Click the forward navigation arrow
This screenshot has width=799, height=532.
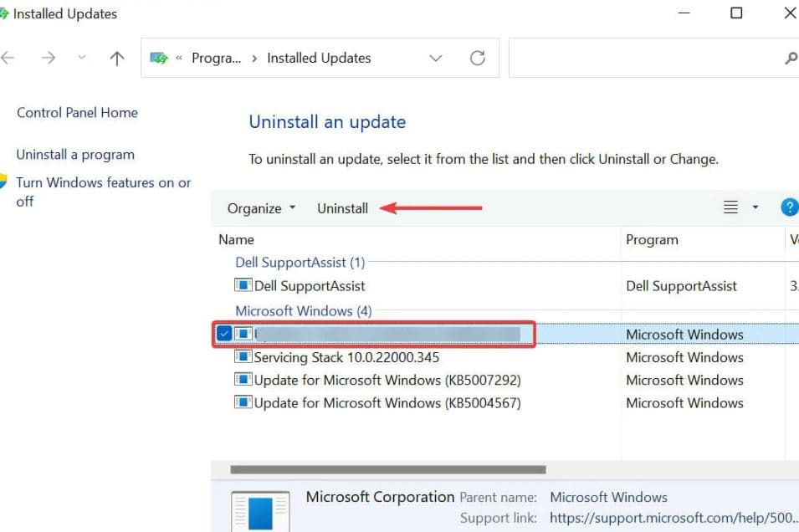[x=49, y=58]
